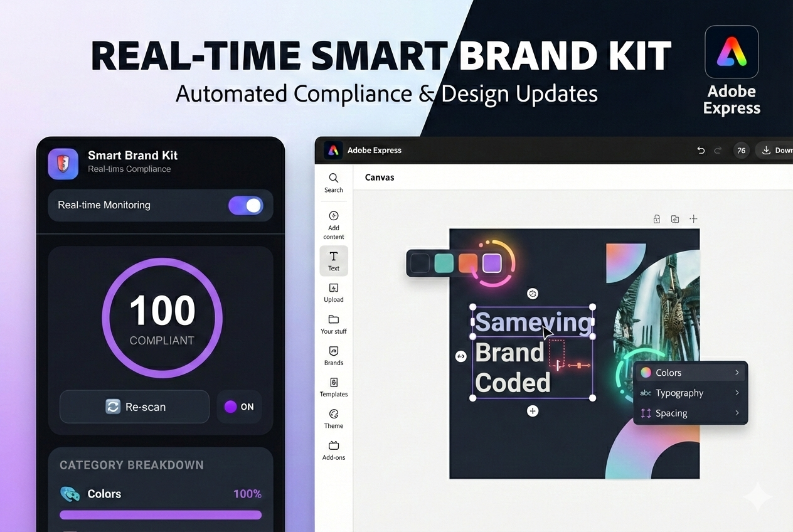Open the Brands panel
Image resolution: width=793 pixels, height=532 pixels.
tap(334, 356)
